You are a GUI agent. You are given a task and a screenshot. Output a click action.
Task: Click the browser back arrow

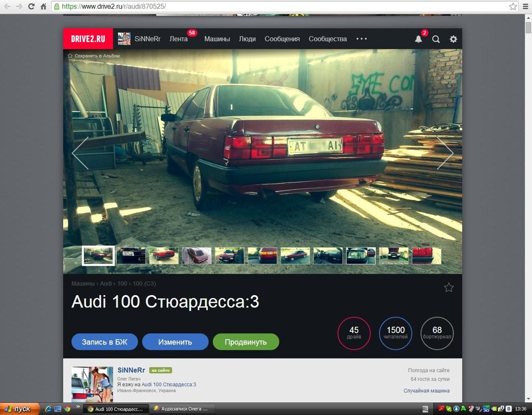tap(7, 7)
